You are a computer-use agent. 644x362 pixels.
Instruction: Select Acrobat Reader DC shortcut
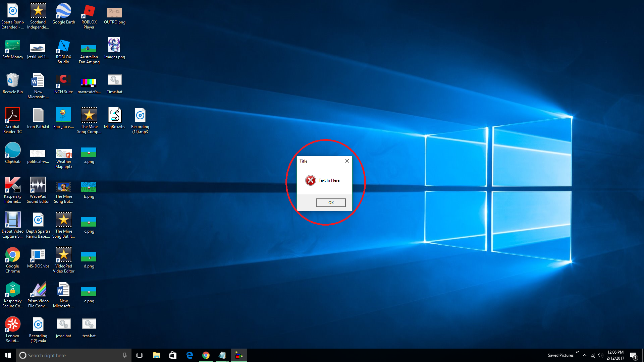13,121
